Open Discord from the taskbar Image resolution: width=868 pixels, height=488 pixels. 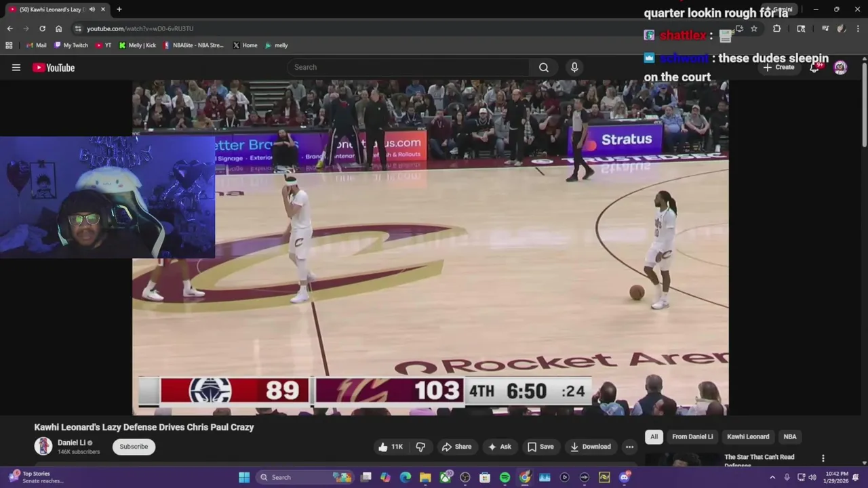[x=625, y=477]
